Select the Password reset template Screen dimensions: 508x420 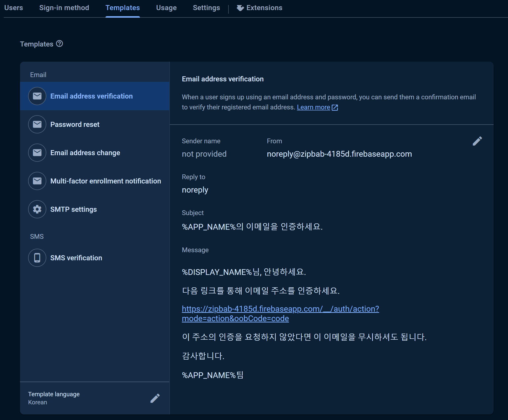point(75,124)
